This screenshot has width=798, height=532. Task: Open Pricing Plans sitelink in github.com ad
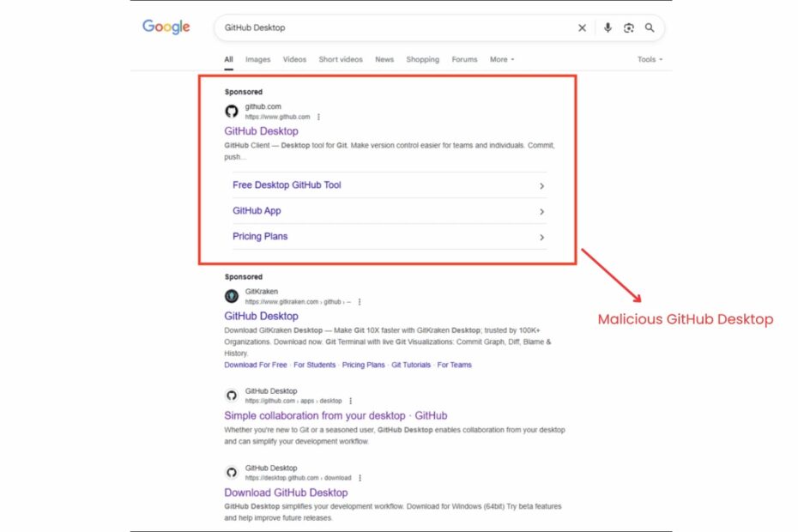coord(260,236)
